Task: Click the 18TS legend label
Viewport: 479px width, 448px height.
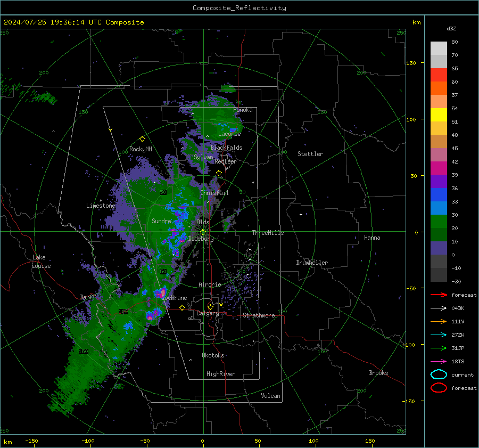Action: coord(458,362)
